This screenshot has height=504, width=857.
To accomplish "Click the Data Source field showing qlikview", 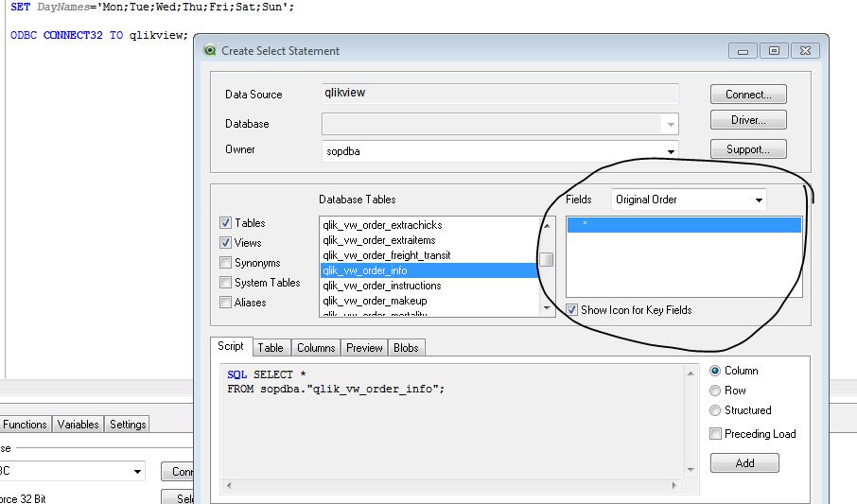I will click(499, 94).
